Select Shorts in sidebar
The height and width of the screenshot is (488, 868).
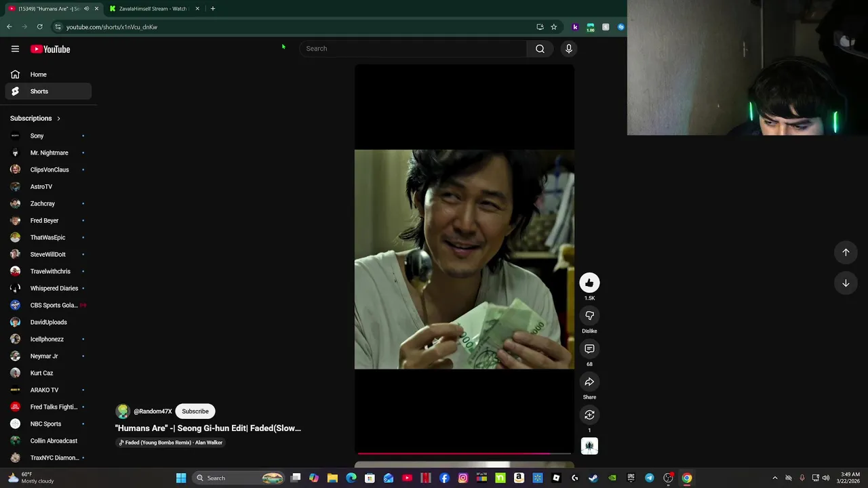(48, 91)
